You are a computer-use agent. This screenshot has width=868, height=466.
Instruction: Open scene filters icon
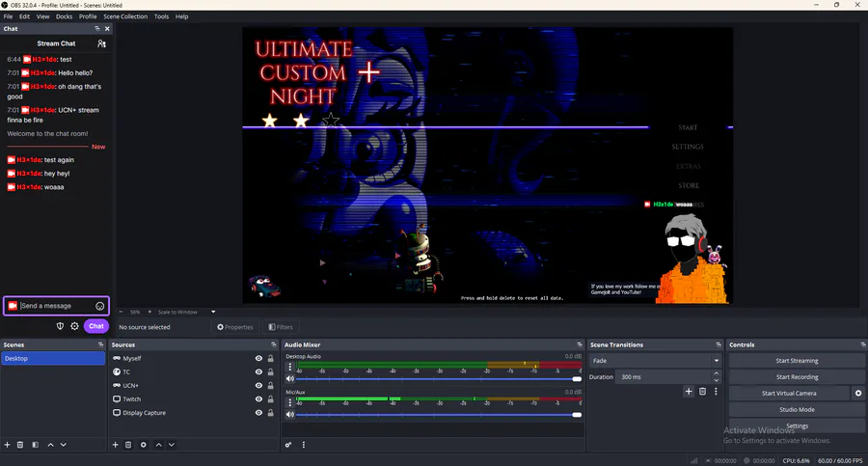35,445
